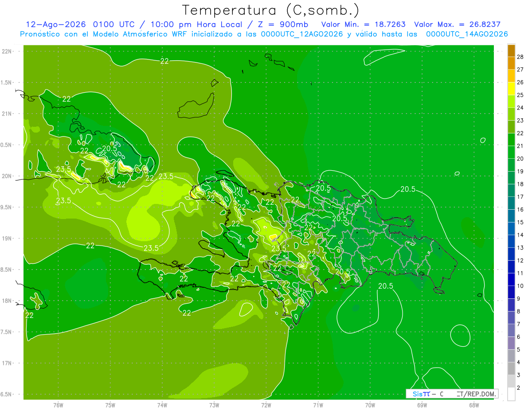Click the '26' value on the colorbar
The height and width of the screenshot is (411, 532).
[520, 82]
